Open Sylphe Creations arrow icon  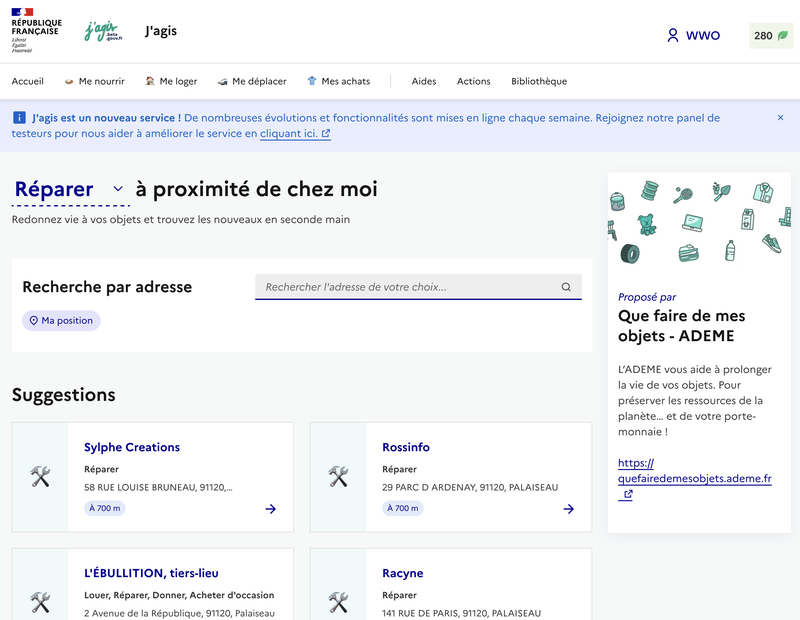[x=271, y=509]
